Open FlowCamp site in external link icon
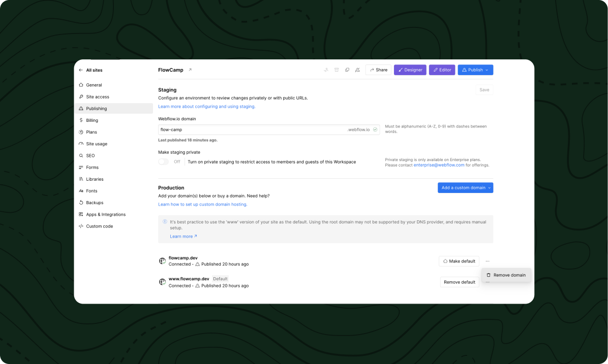This screenshot has height=364, width=608. pyautogui.click(x=190, y=70)
